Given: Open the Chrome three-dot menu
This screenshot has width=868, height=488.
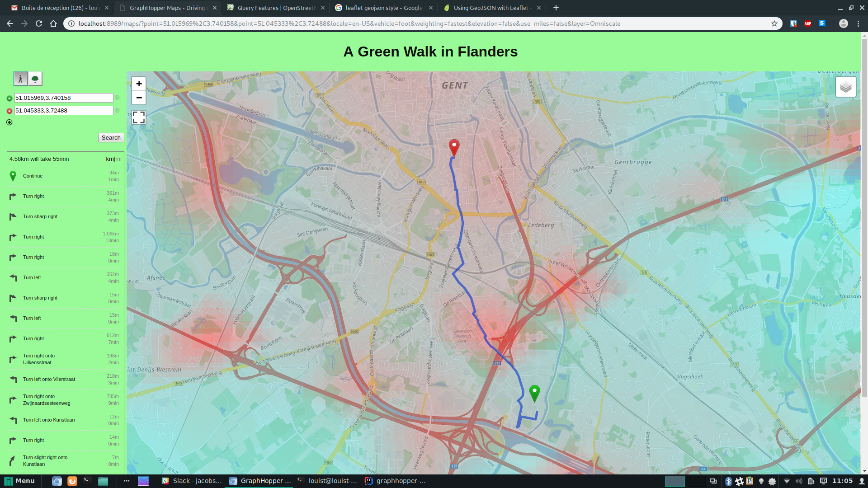Looking at the screenshot, I should pos(858,23).
